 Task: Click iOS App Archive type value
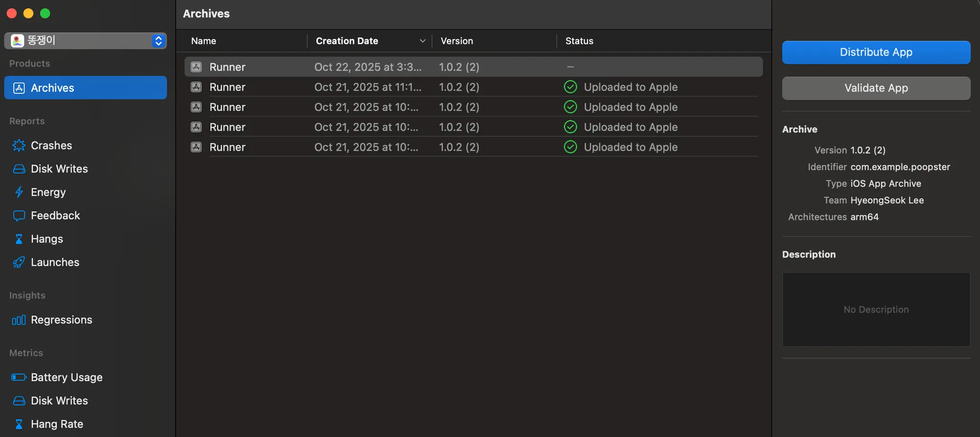tap(885, 184)
